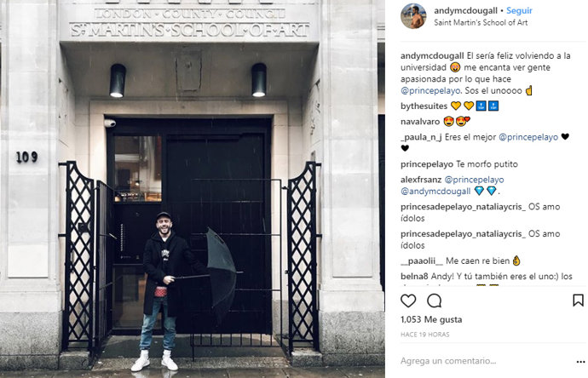Open the __paaolii__ commenter profile
The width and height of the screenshot is (588, 378).
click(422, 261)
